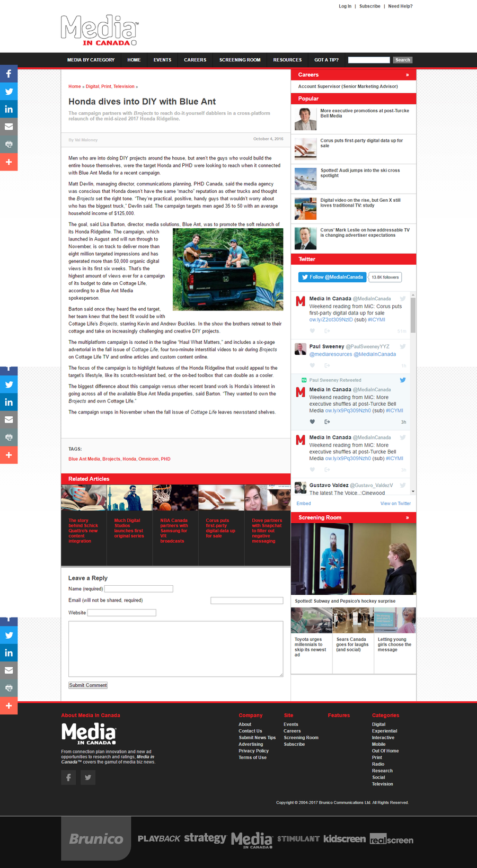Click Digital breadcrumb link
This screenshot has height=868, width=477.
point(92,86)
